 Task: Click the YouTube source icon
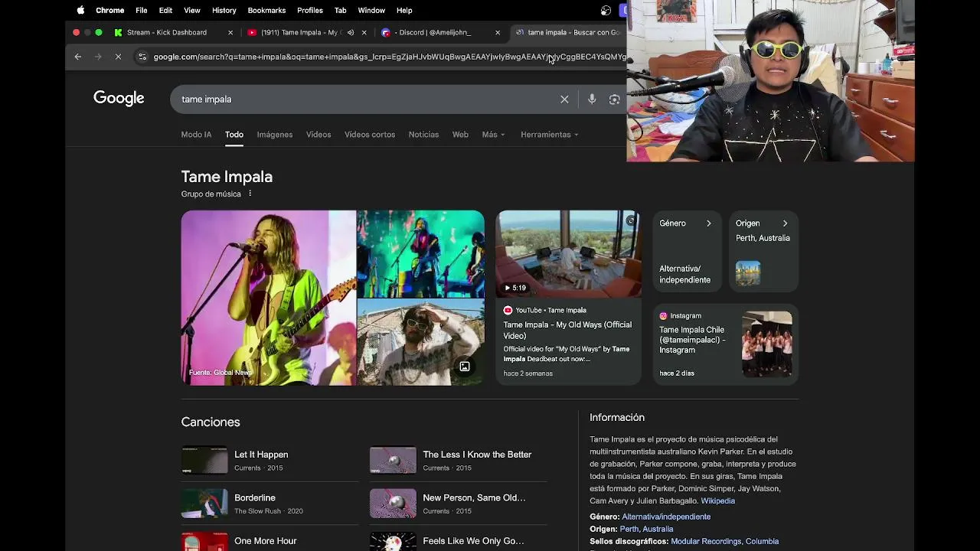pyautogui.click(x=508, y=310)
